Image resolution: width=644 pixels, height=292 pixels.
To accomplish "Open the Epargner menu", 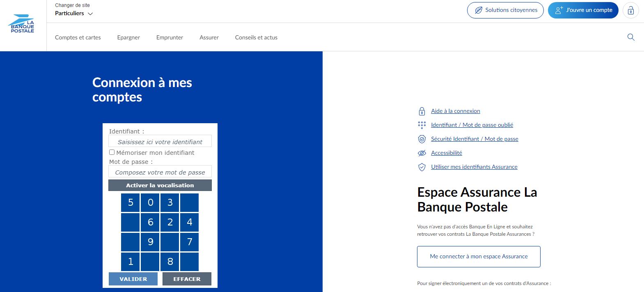I will tap(128, 37).
